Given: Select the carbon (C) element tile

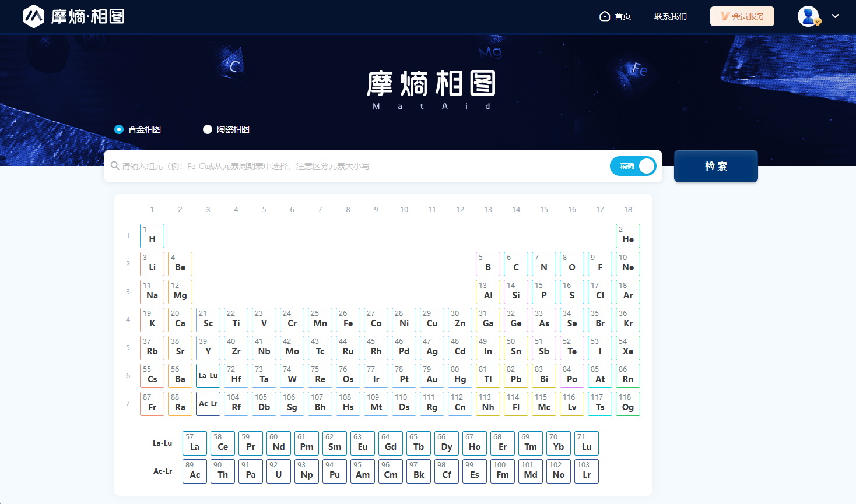Looking at the screenshot, I should pyautogui.click(x=516, y=264).
